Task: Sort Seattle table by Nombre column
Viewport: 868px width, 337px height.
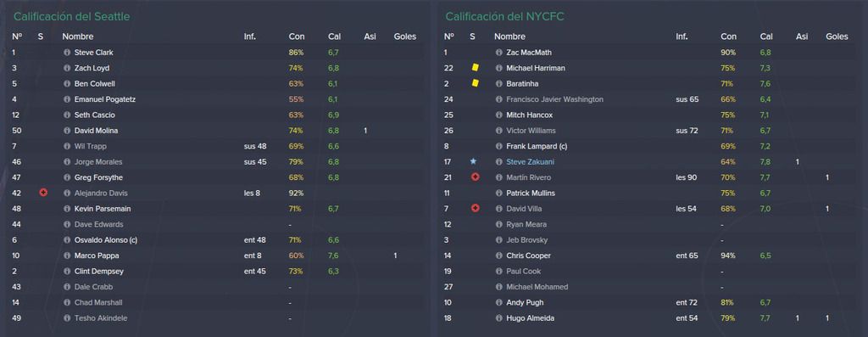Action: (x=77, y=37)
